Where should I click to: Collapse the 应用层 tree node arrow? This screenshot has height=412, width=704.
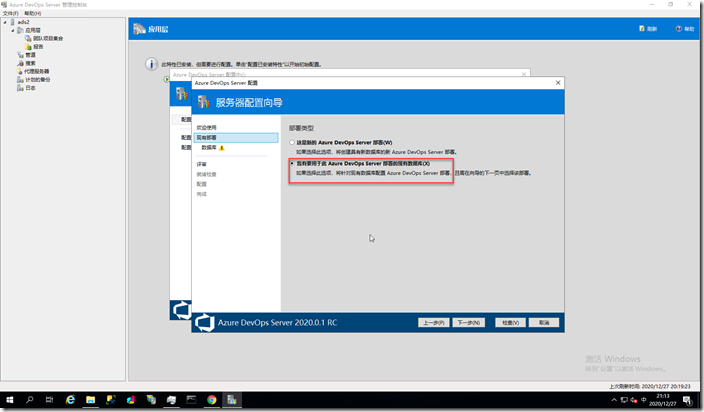click(13, 30)
